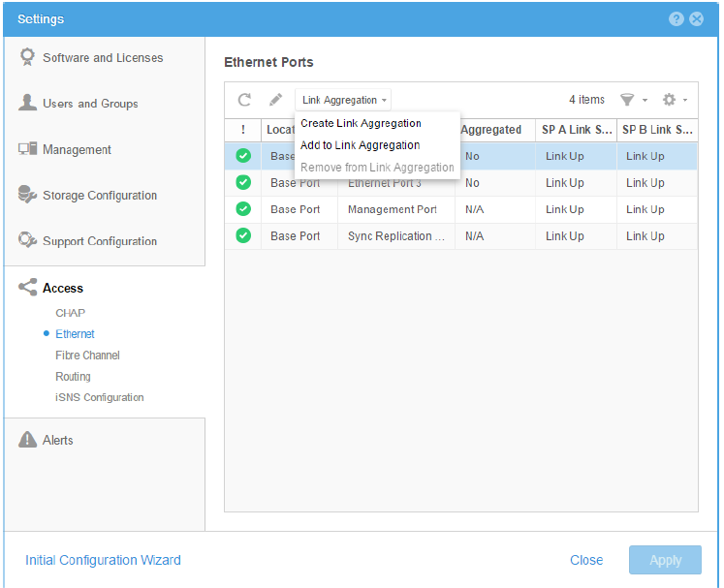Open the gear column settings icon

[x=669, y=100]
